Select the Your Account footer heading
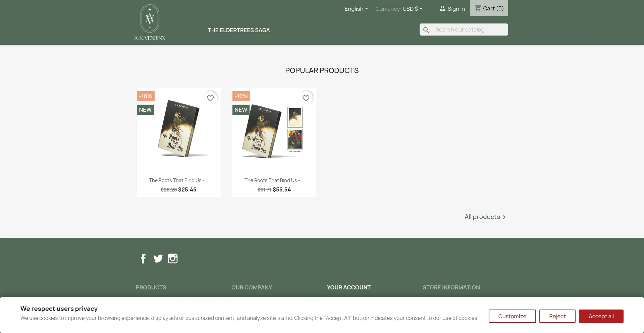The width and height of the screenshot is (644, 333). (x=349, y=287)
